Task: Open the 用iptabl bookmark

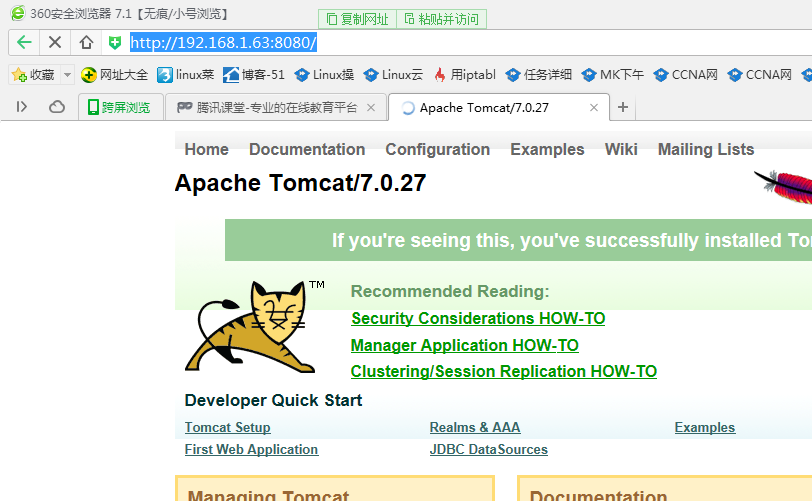Action: pyautogui.click(x=465, y=75)
